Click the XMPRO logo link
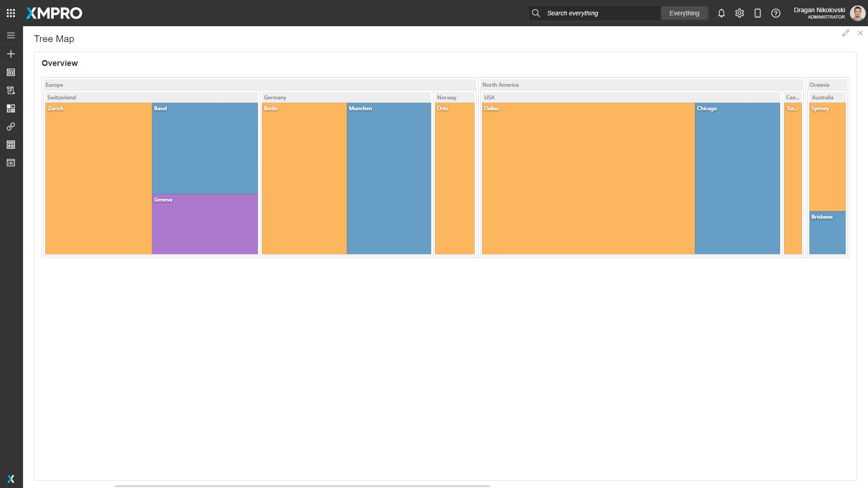 [54, 13]
